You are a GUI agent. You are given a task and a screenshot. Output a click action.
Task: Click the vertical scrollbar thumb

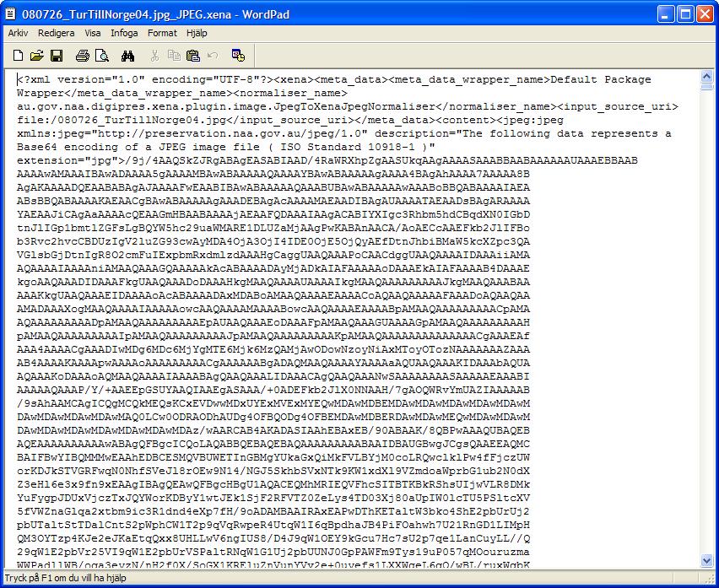click(706, 86)
